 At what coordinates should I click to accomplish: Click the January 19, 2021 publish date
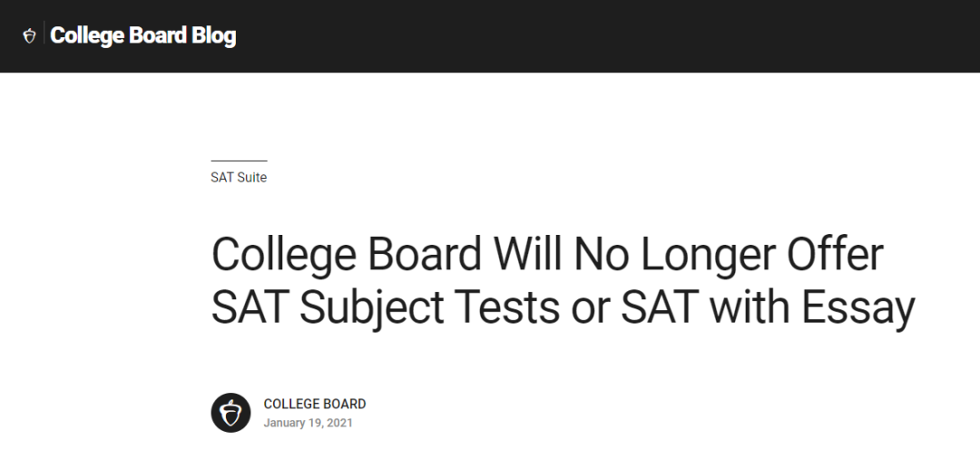309,423
